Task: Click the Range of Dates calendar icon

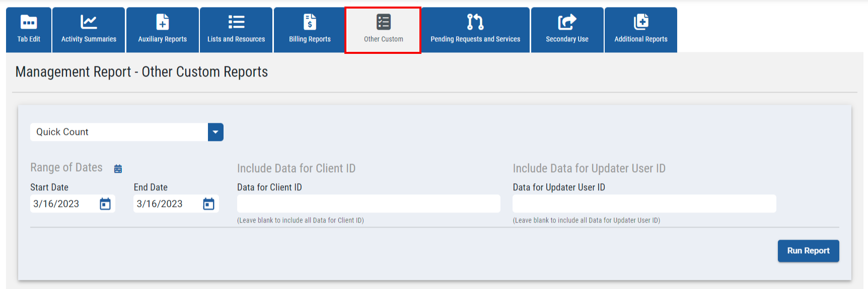Action: pos(118,169)
